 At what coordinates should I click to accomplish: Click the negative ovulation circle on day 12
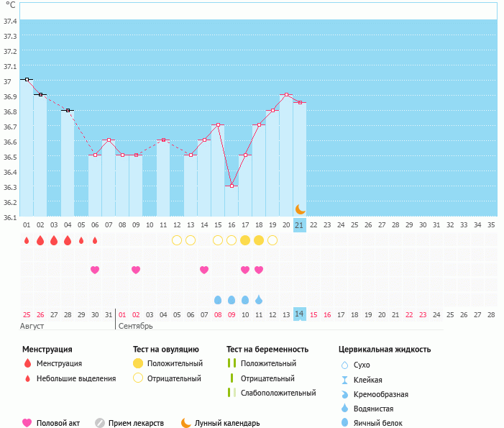177,240
